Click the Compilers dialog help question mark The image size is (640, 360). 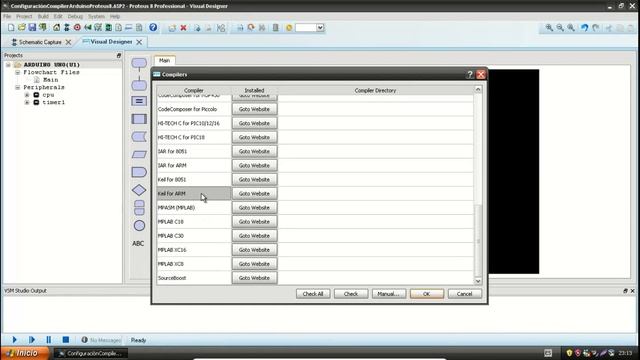[x=470, y=74]
